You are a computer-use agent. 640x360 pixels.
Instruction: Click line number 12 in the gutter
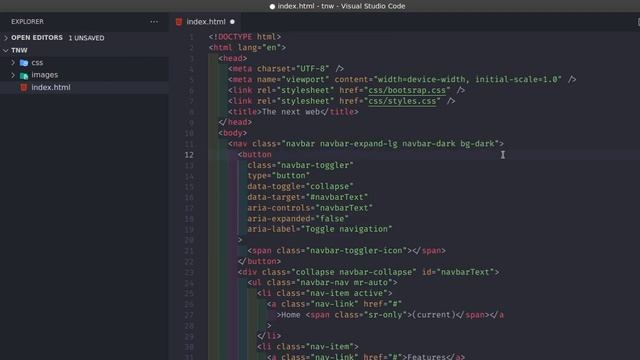click(189, 155)
